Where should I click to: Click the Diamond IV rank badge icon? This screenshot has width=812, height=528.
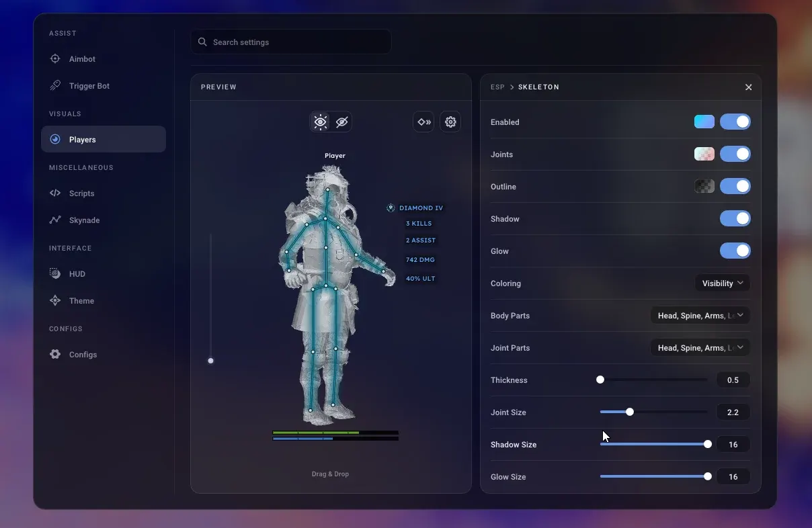tap(391, 208)
